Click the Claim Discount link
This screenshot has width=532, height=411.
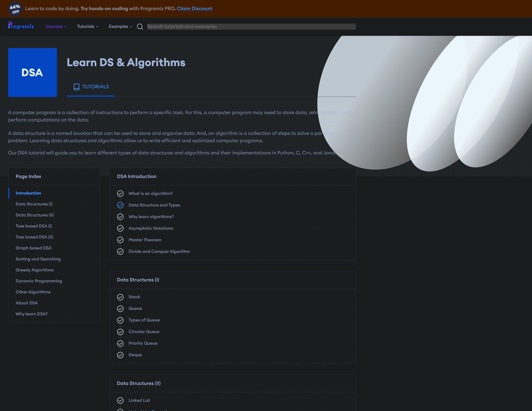[x=195, y=9]
